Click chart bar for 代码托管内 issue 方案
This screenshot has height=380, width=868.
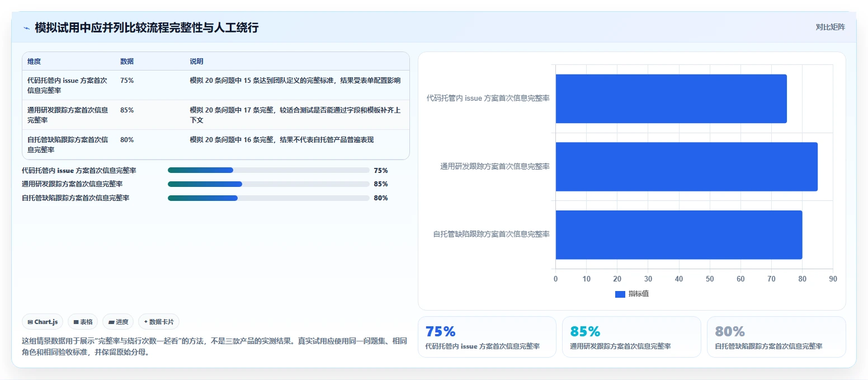tap(671, 98)
